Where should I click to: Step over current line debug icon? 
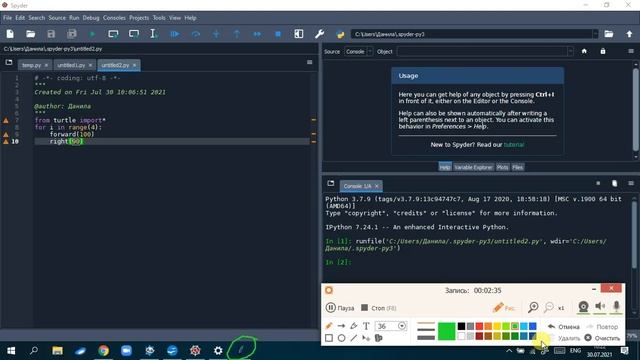196,34
